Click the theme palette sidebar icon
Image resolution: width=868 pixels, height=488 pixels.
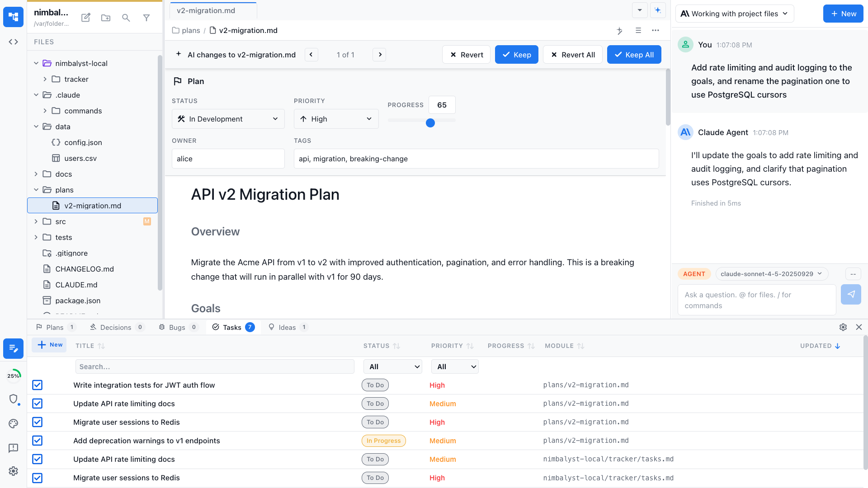(x=14, y=423)
